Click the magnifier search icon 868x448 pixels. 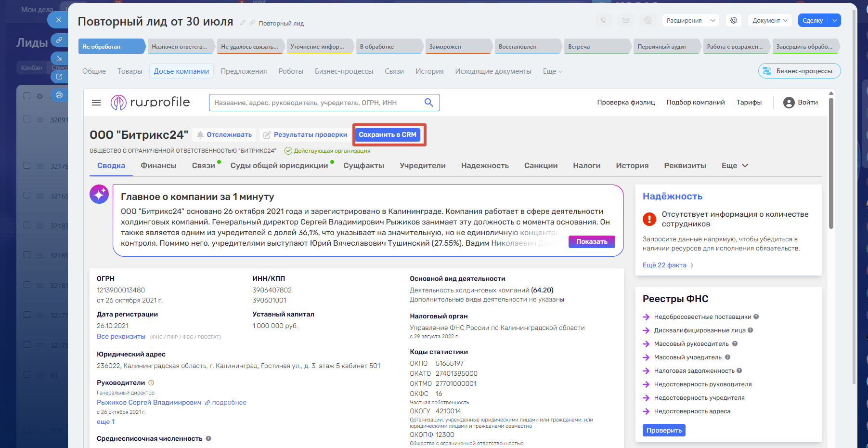tap(428, 103)
